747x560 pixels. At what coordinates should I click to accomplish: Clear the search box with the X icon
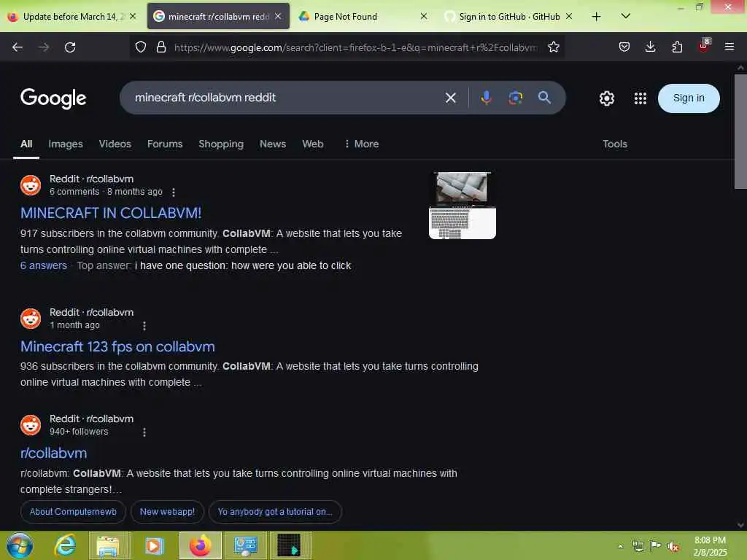pyautogui.click(x=451, y=98)
